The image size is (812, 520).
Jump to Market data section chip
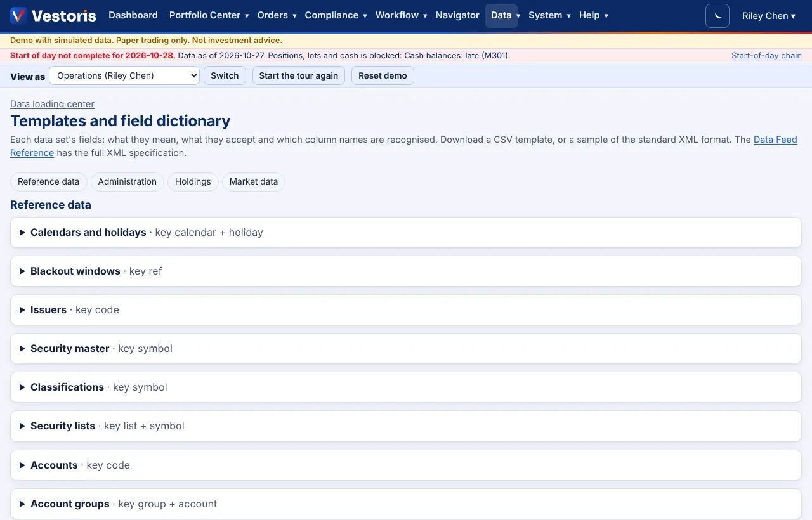(x=254, y=181)
